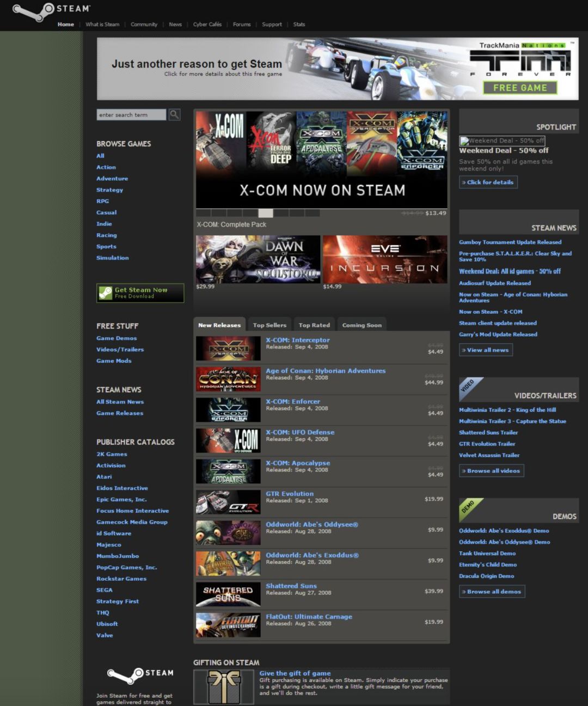Open the Cyber Cafés menu item
588x706 pixels.
(x=207, y=25)
